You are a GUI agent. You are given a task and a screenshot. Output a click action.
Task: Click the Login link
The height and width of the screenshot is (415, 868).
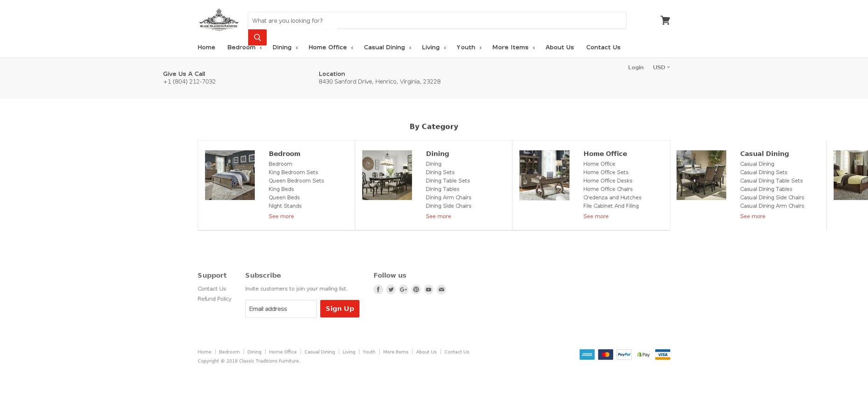pyautogui.click(x=636, y=67)
